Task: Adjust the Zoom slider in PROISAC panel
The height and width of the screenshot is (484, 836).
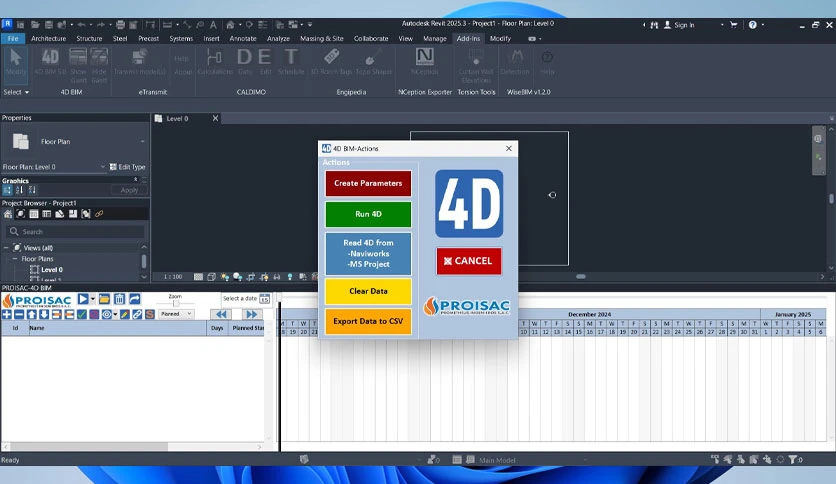Action: [x=175, y=303]
